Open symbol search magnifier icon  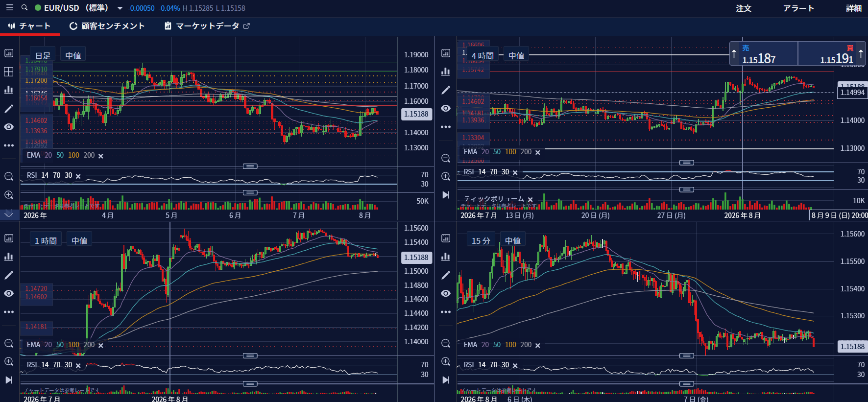[24, 8]
